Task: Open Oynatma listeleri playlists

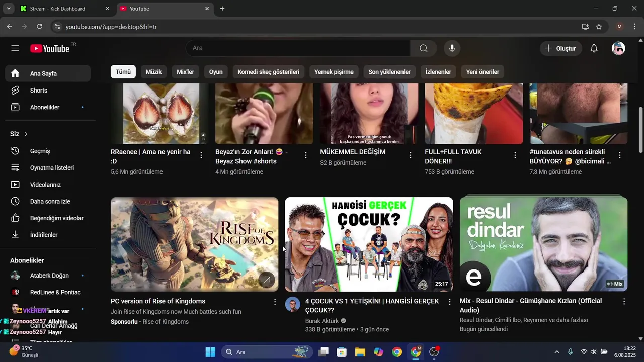Action: (x=48, y=168)
